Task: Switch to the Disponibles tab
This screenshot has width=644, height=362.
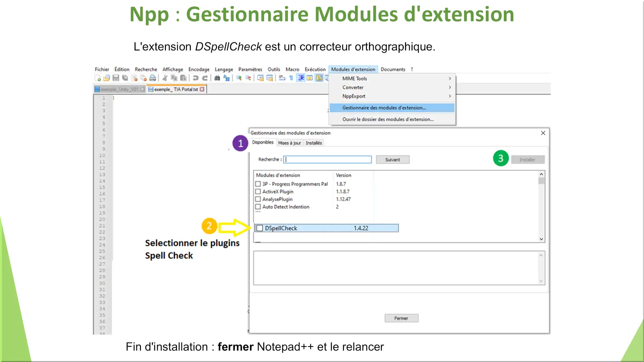Action: (x=263, y=142)
